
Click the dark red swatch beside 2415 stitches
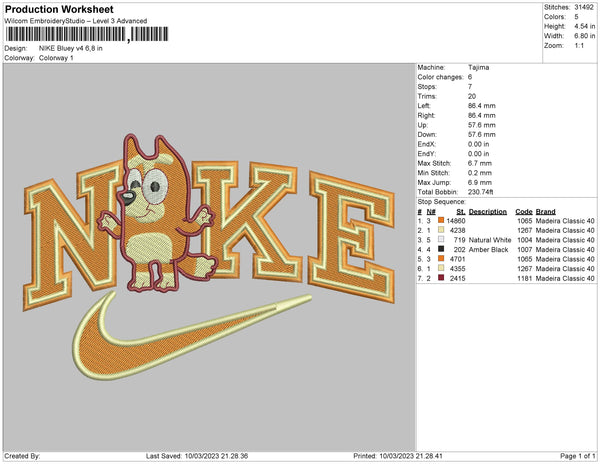[x=441, y=278]
